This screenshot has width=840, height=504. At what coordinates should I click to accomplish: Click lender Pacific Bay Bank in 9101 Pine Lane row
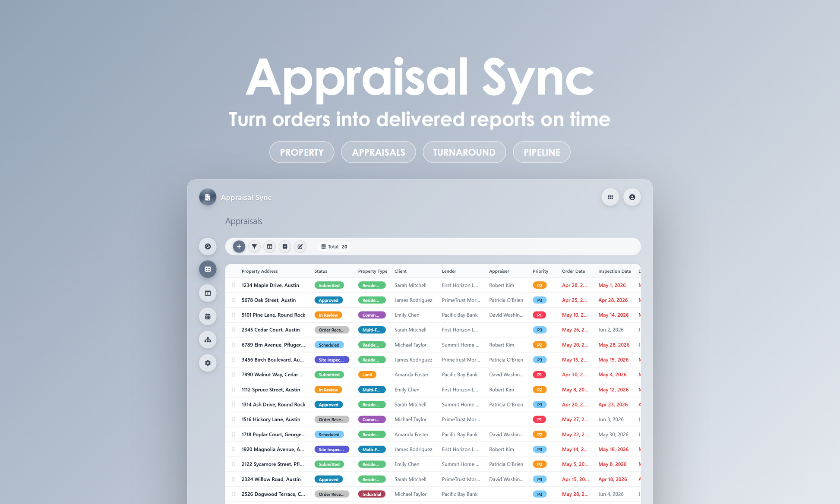(x=460, y=315)
